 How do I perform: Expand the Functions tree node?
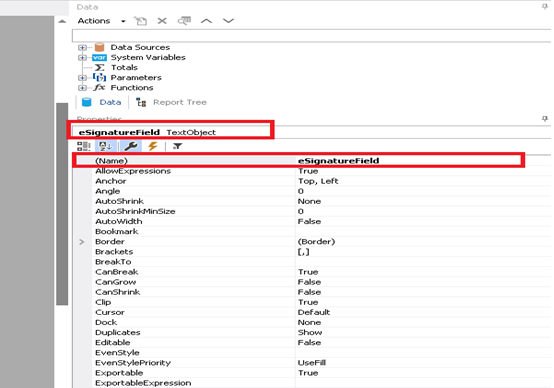(x=82, y=88)
